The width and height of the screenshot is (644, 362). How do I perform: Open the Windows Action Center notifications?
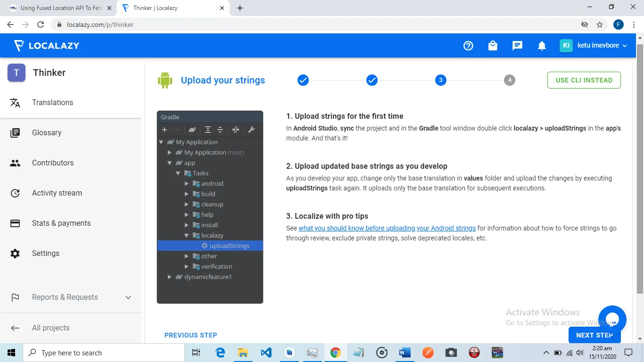(628, 353)
